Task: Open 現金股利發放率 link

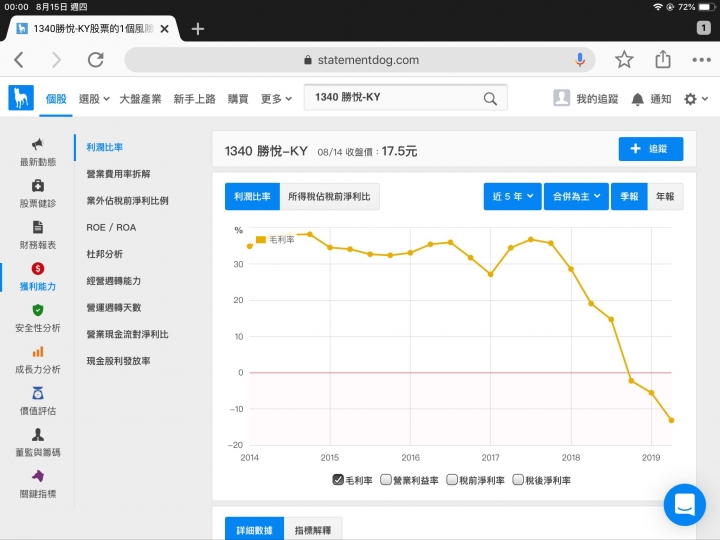Action: (x=118, y=360)
